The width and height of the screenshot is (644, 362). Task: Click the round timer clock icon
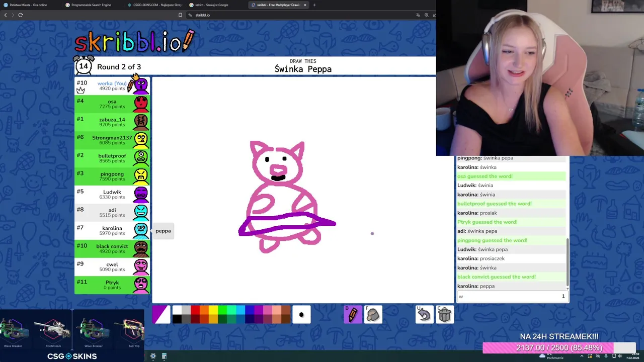point(84,65)
